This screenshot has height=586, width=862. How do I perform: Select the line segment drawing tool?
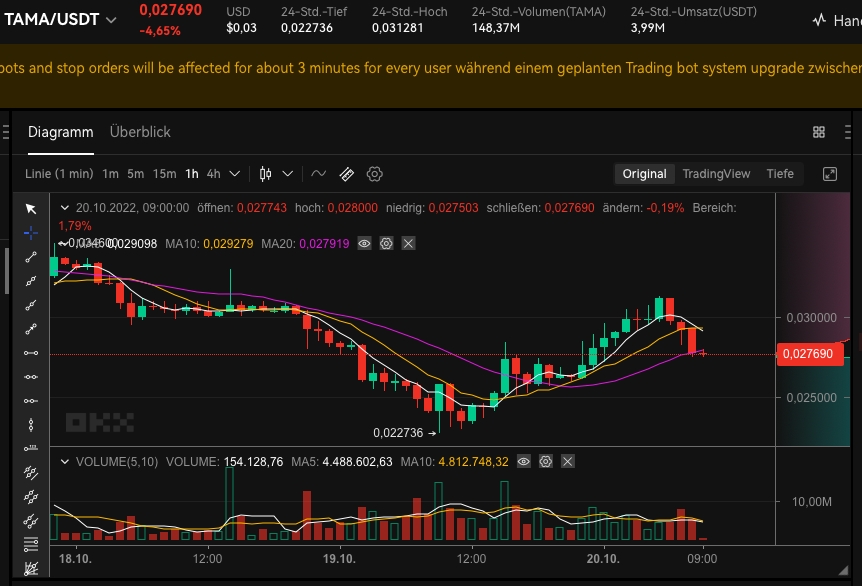click(31, 257)
